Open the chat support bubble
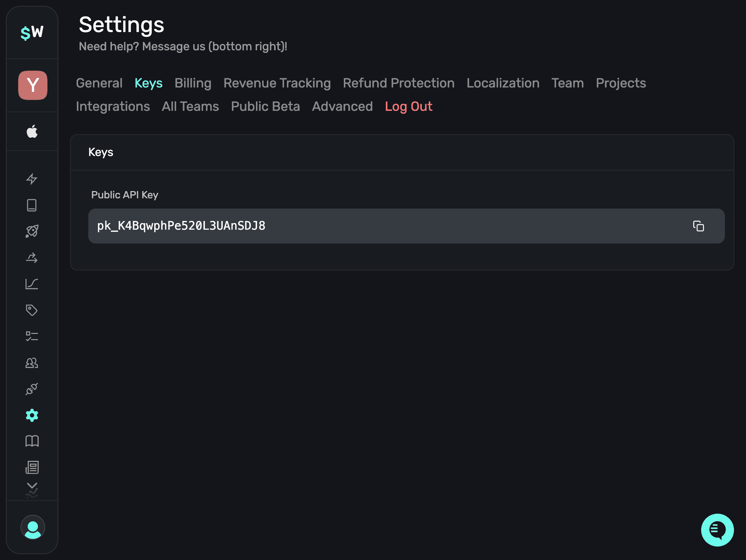This screenshot has height=560, width=746. tap(717, 530)
